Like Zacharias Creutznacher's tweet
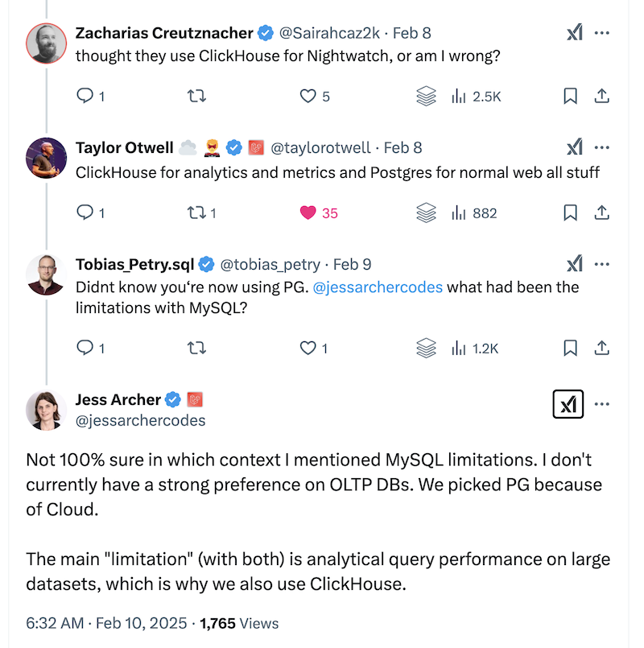 coord(308,97)
